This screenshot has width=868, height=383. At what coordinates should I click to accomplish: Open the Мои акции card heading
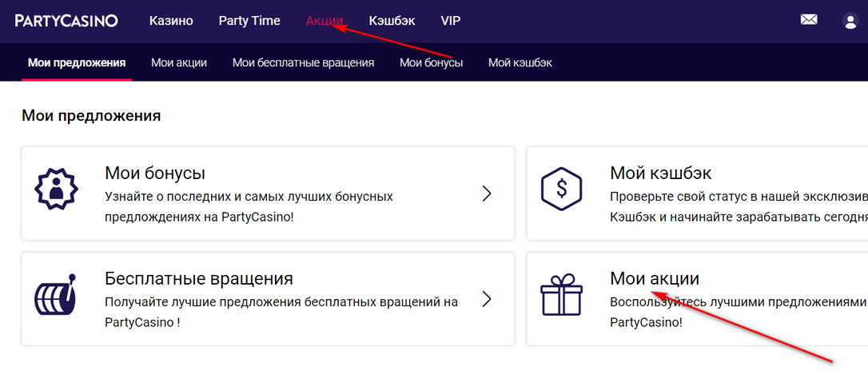(655, 278)
